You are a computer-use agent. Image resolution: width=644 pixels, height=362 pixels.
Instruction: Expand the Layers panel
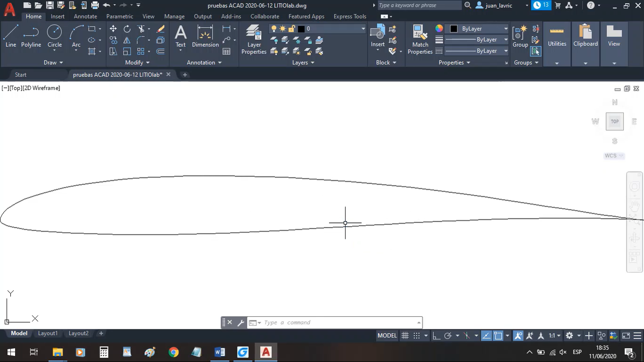click(304, 62)
